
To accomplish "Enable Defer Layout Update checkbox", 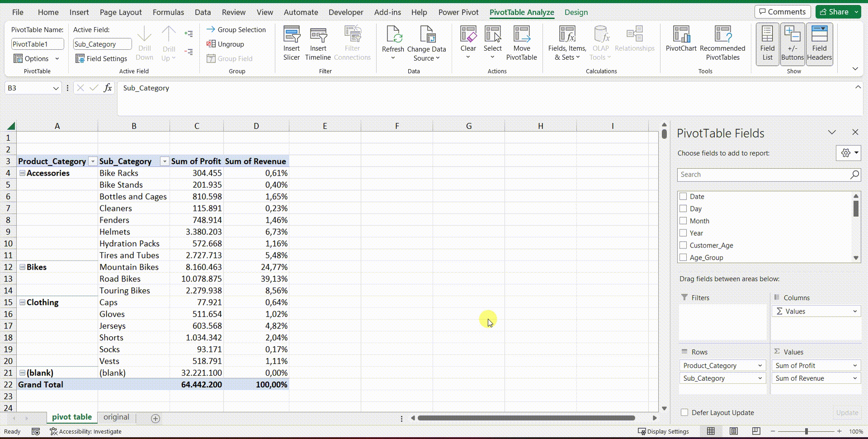I will pyautogui.click(x=684, y=412).
